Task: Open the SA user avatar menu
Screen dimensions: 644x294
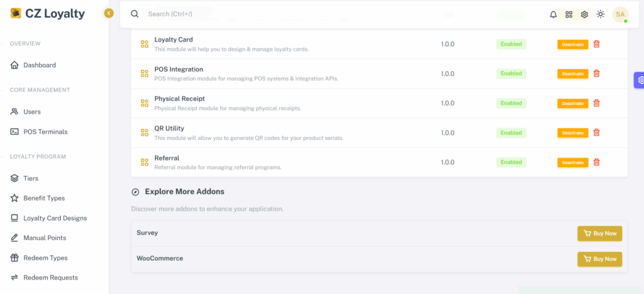Action: click(620, 14)
